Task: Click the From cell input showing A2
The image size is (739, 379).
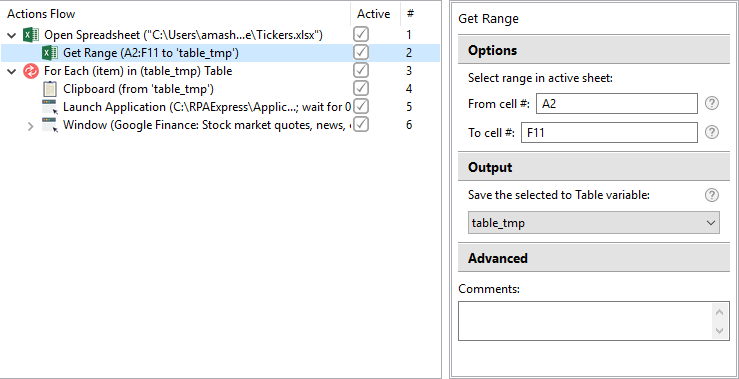Action: (x=617, y=104)
